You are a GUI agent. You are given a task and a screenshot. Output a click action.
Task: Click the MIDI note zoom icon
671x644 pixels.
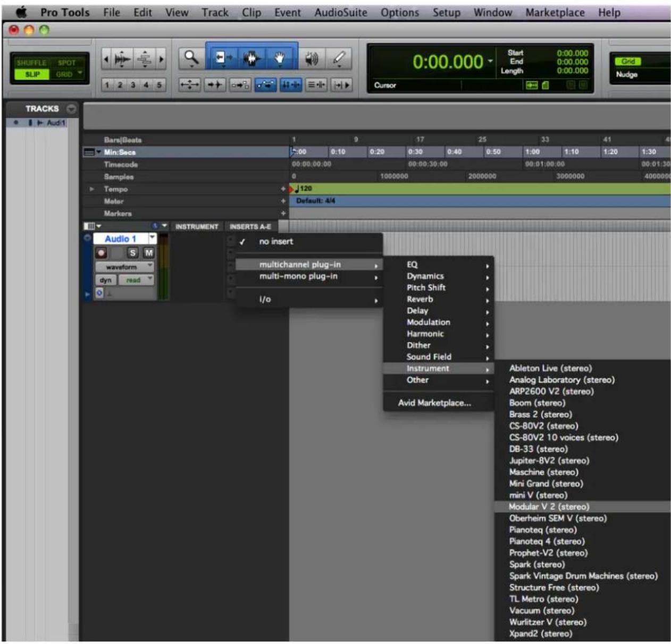[145, 59]
